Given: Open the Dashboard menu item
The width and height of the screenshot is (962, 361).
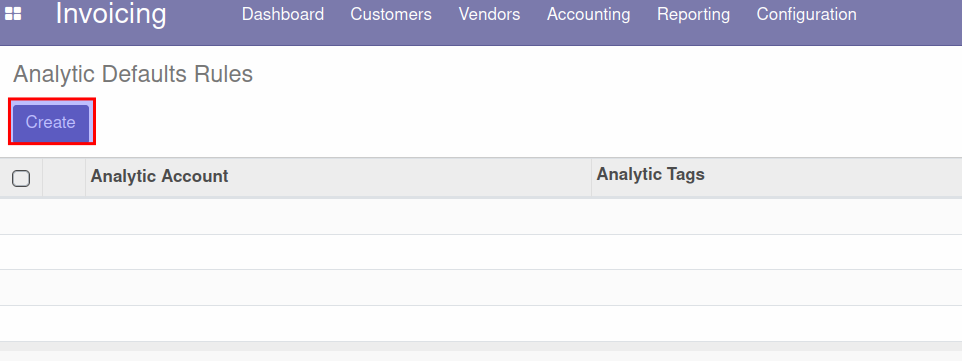Looking at the screenshot, I should tap(283, 14).
